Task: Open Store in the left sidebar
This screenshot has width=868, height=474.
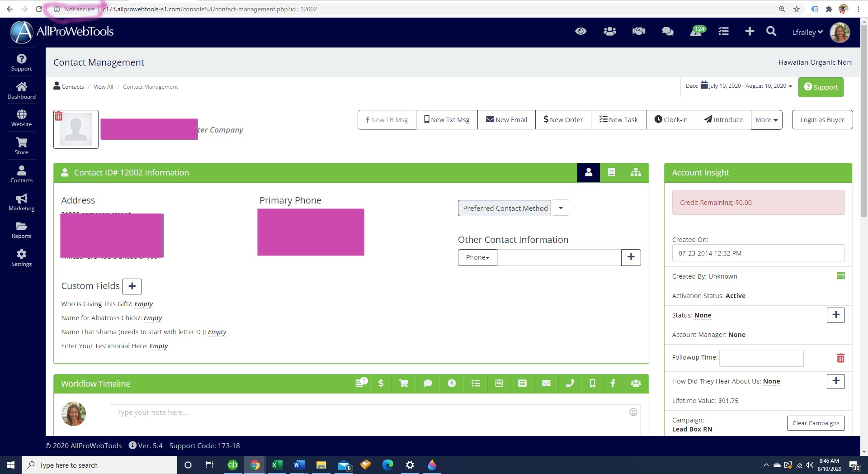Action: [x=21, y=146]
